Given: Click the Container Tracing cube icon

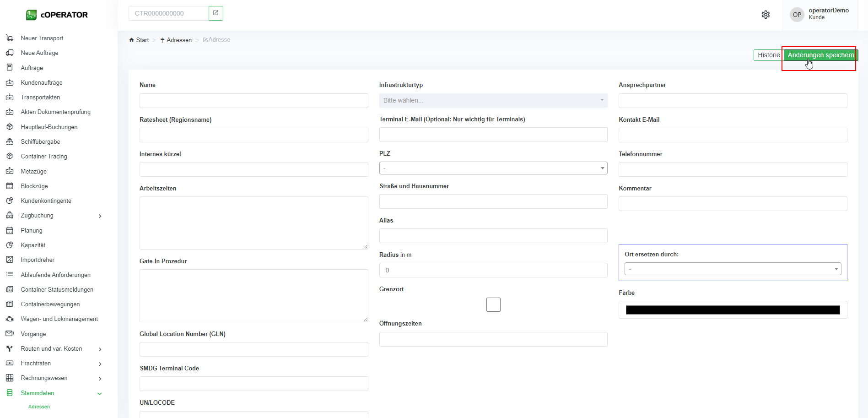Looking at the screenshot, I should pos(10,156).
